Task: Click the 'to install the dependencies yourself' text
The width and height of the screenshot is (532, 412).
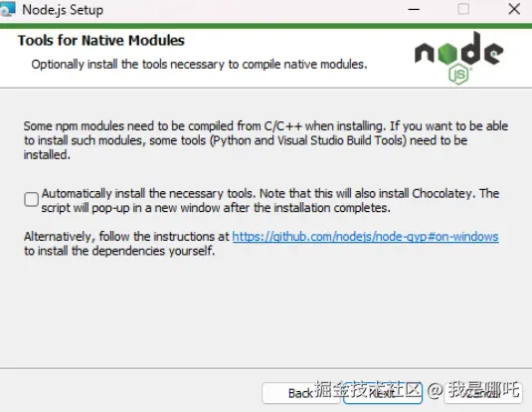Action: tap(119, 251)
